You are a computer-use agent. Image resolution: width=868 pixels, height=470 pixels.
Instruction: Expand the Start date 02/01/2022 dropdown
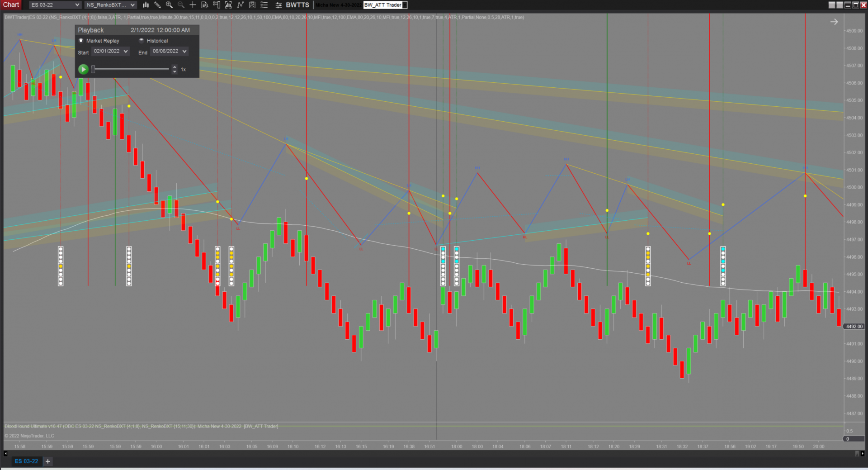126,51
